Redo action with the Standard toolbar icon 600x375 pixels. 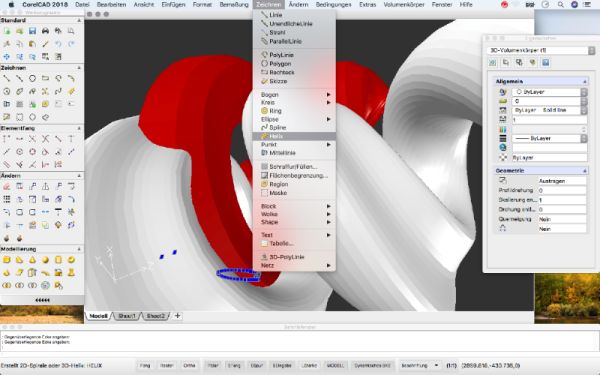click(71, 44)
